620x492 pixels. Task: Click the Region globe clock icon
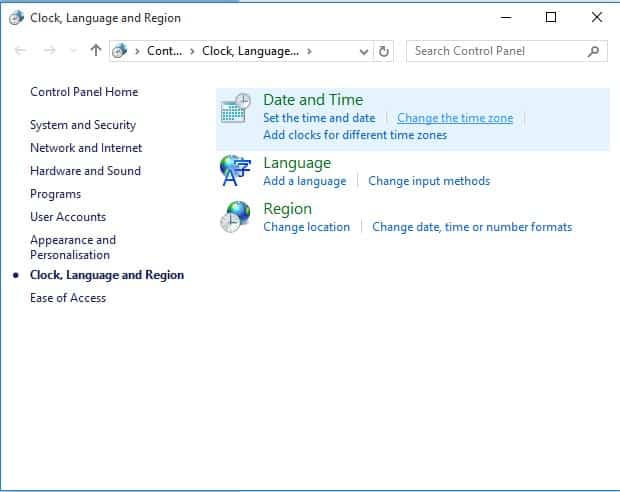(x=235, y=217)
